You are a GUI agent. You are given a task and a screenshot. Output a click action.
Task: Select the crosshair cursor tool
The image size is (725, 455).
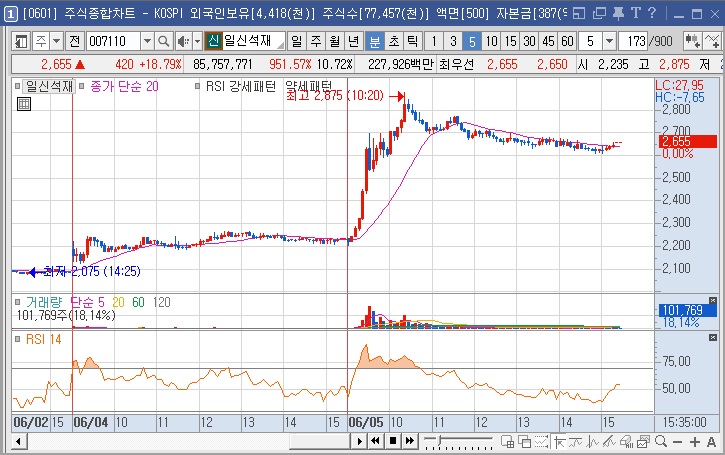click(x=559, y=442)
